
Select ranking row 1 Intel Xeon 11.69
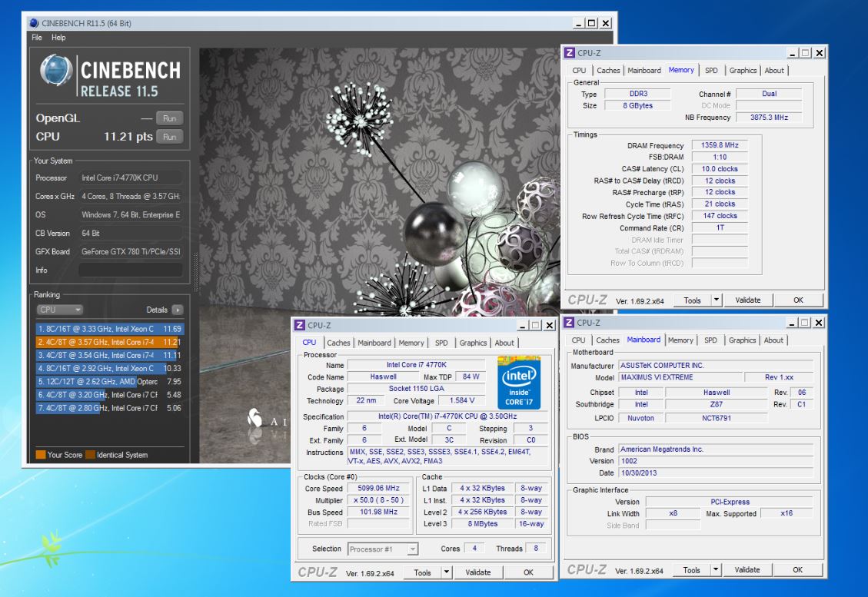(110, 329)
